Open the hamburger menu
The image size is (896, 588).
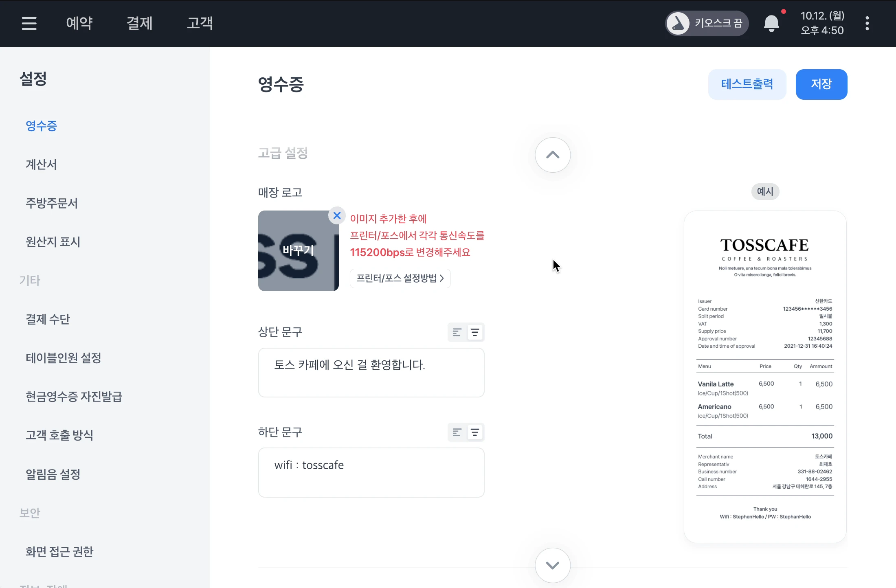[x=29, y=23]
